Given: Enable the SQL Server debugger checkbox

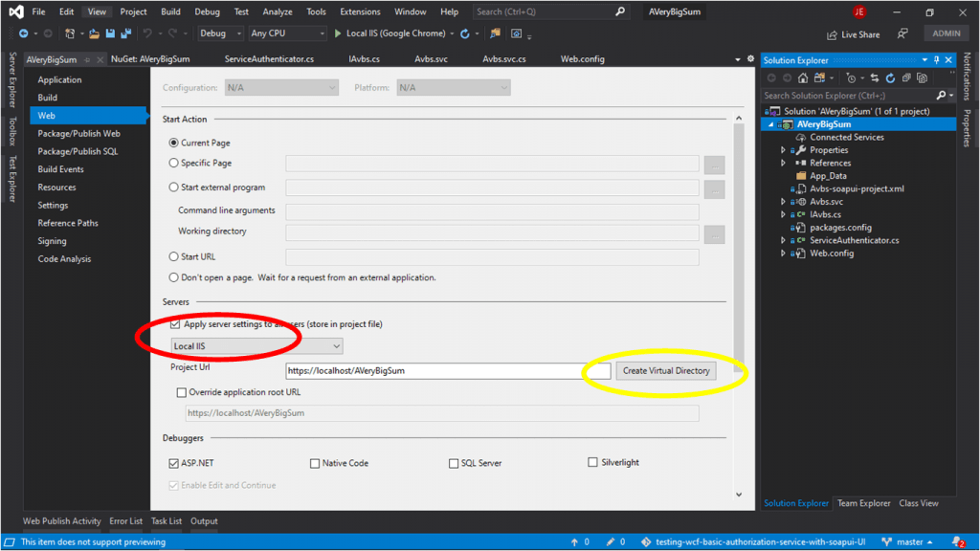Looking at the screenshot, I should click(x=454, y=464).
